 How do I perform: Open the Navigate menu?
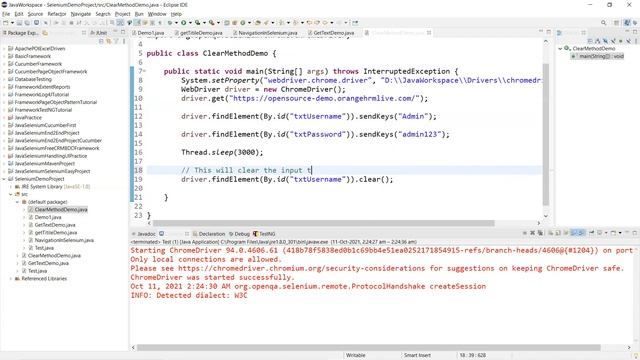pyautogui.click(x=81, y=14)
